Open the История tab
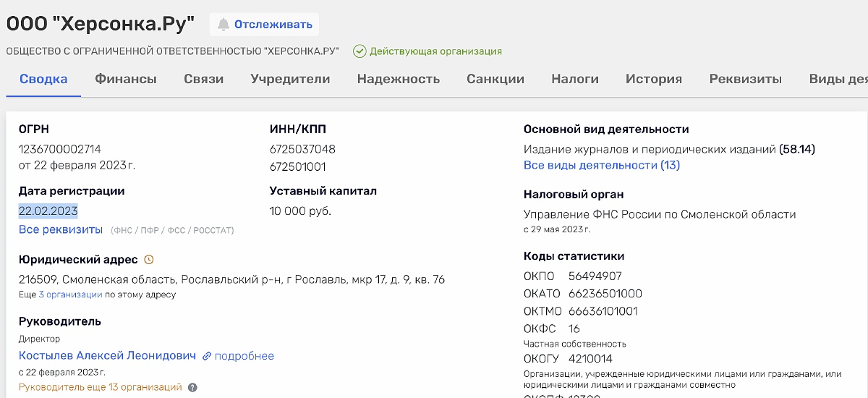This screenshot has height=398, width=868. point(654,79)
